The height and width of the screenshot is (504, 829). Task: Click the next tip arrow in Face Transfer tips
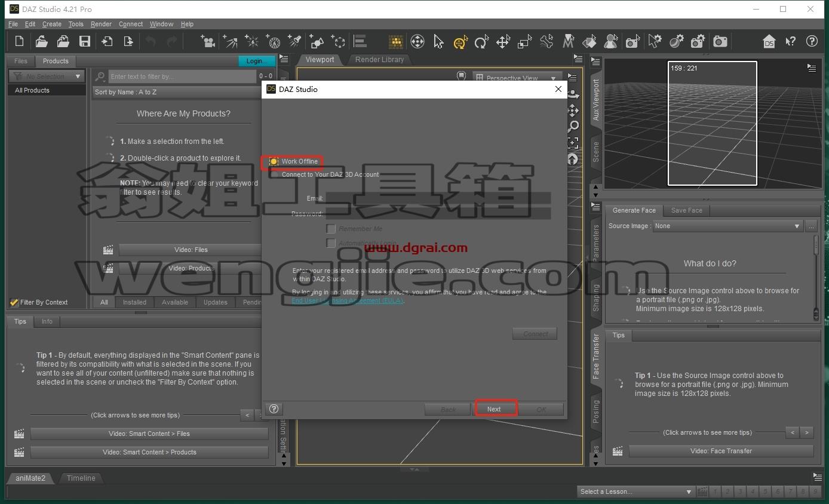(807, 432)
